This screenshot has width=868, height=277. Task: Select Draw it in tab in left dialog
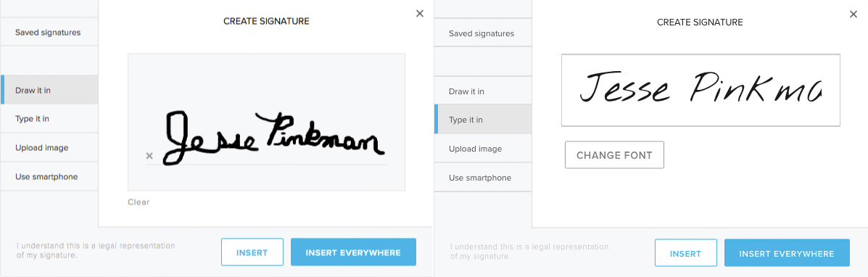pos(49,90)
